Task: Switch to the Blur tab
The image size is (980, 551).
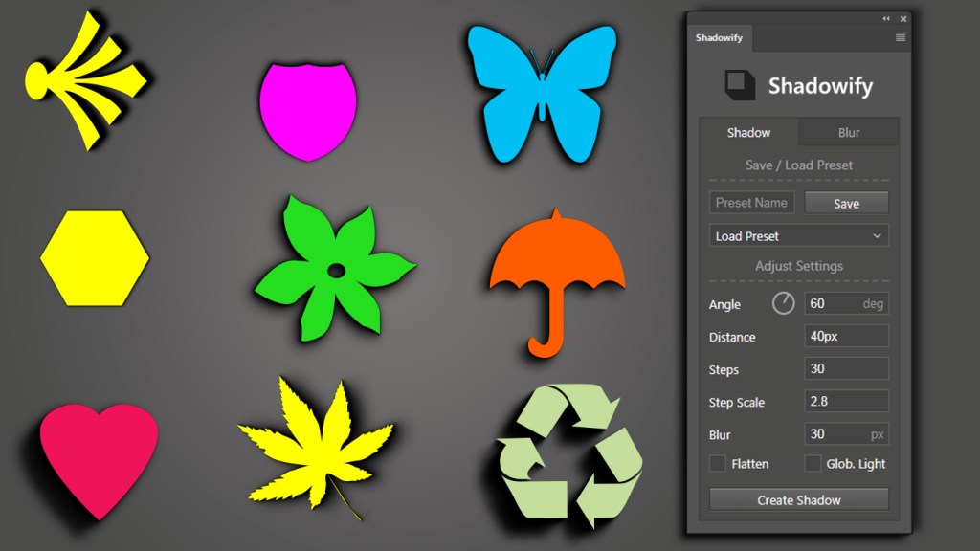Action: click(849, 132)
